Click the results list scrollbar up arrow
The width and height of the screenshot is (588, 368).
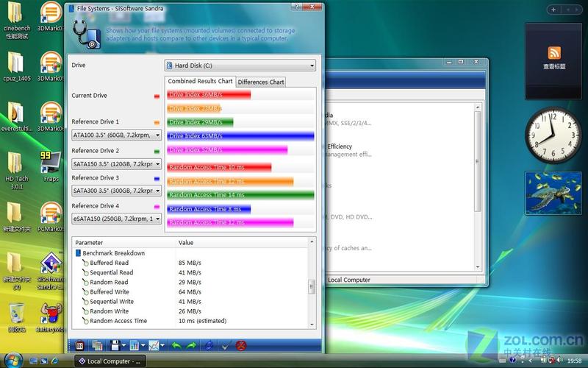click(312, 242)
